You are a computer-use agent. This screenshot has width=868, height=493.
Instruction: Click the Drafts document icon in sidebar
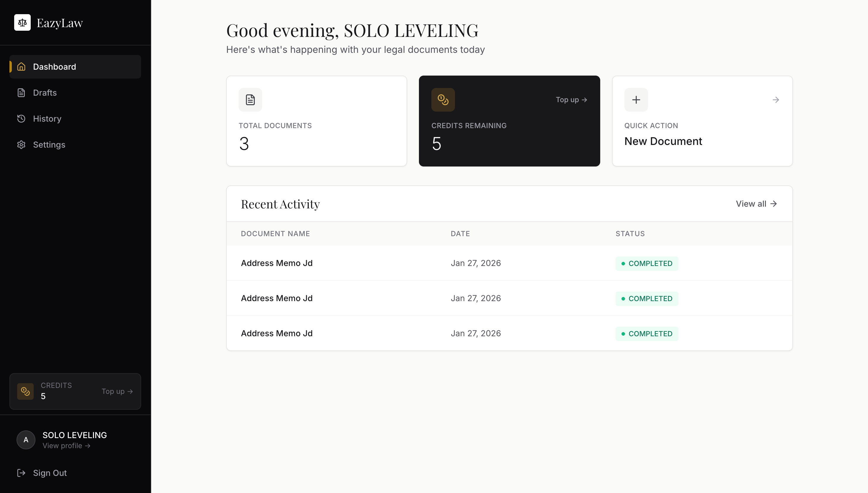(x=21, y=93)
